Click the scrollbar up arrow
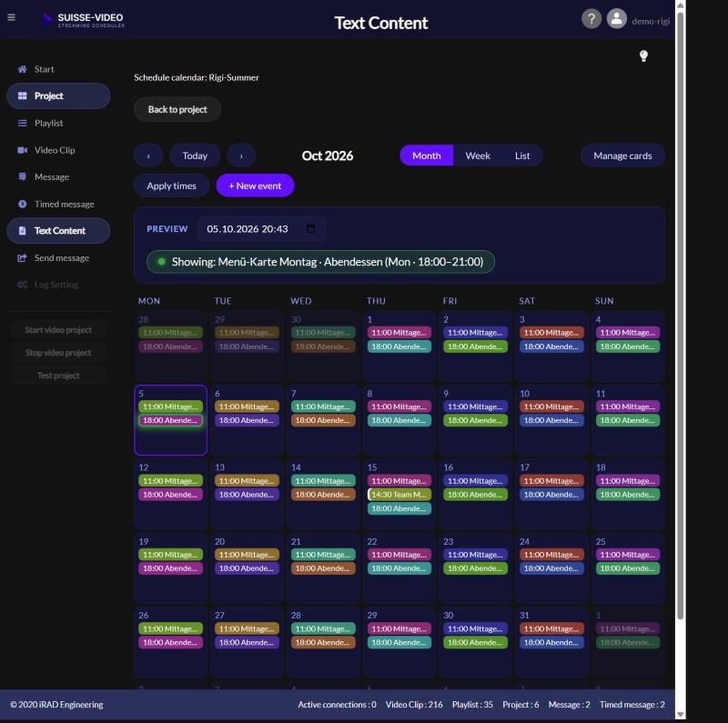This screenshot has width=728, height=723. [680, 5]
